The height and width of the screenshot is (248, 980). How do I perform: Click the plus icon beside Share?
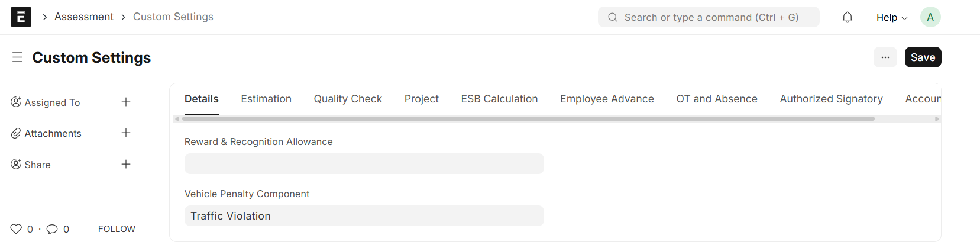point(126,165)
